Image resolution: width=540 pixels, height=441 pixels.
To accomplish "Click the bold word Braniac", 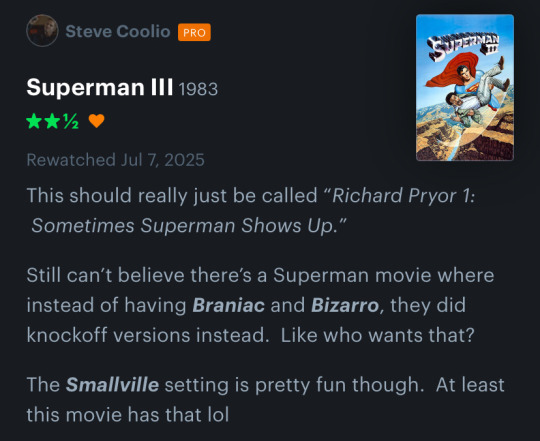I will pos(229,305).
